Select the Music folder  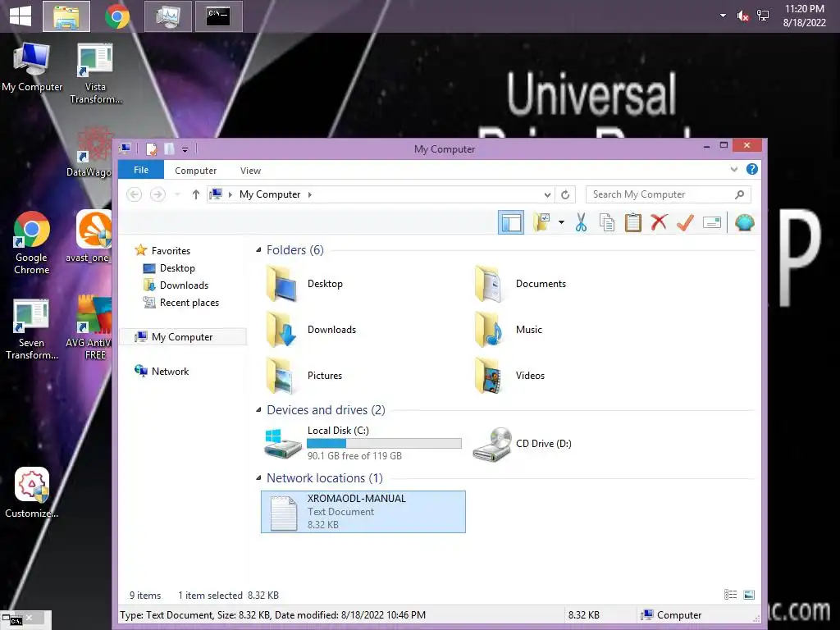pyautogui.click(x=509, y=330)
